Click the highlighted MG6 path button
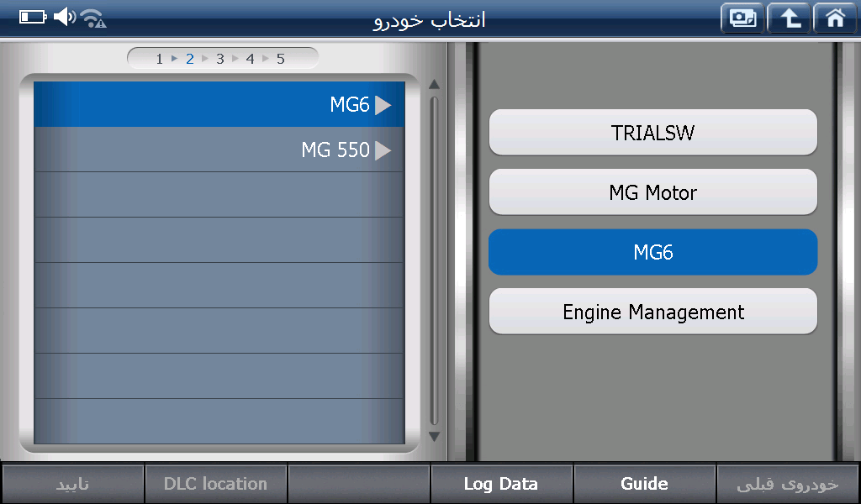This screenshot has width=861, height=504. pyautogui.click(x=652, y=252)
